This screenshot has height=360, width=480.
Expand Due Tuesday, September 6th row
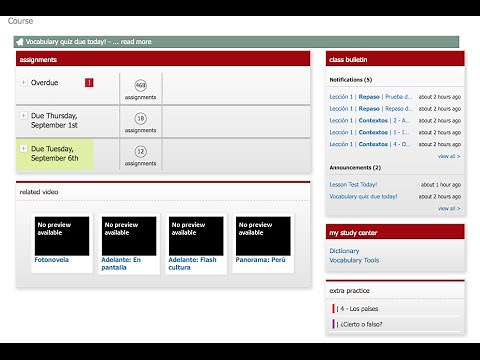coord(23,148)
